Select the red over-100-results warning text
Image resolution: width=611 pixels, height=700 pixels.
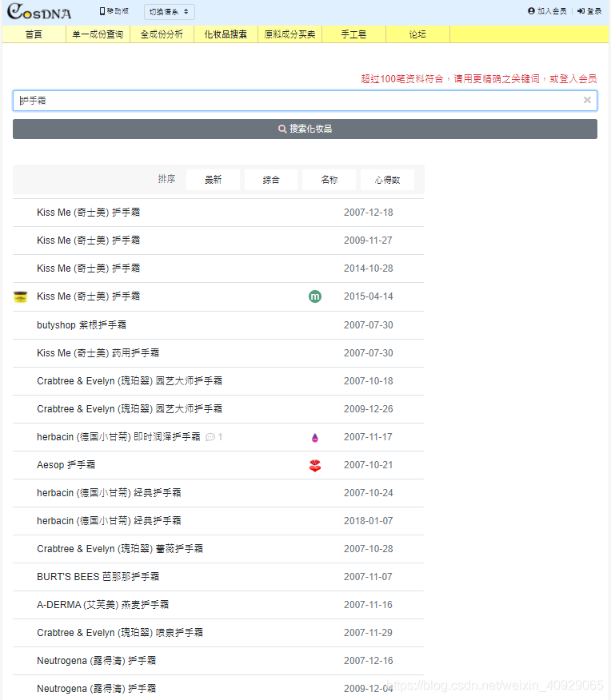pyautogui.click(x=479, y=79)
